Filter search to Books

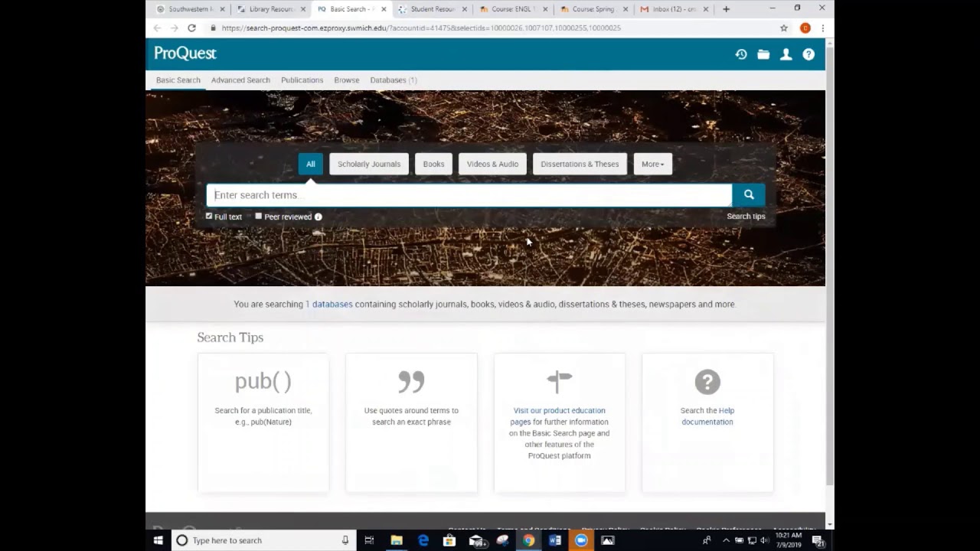(433, 164)
